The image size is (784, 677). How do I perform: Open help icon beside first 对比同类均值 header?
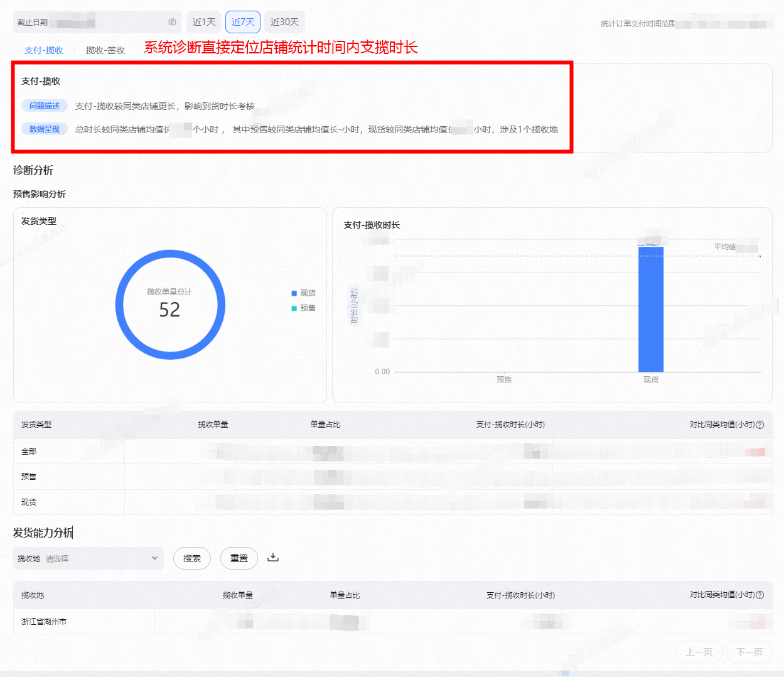click(x=760, y=425)
